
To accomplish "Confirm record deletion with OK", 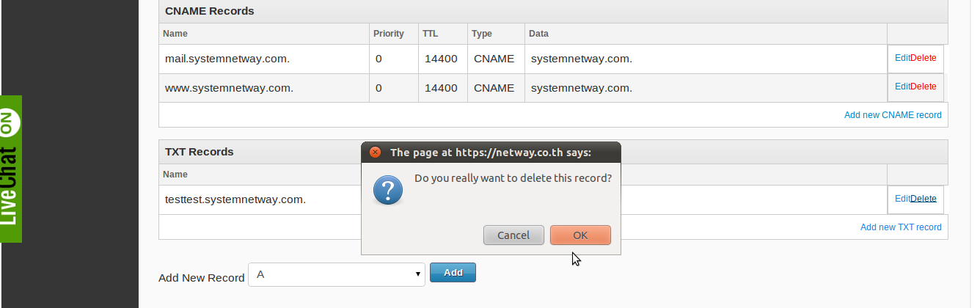I will click(x=580, y=235).
